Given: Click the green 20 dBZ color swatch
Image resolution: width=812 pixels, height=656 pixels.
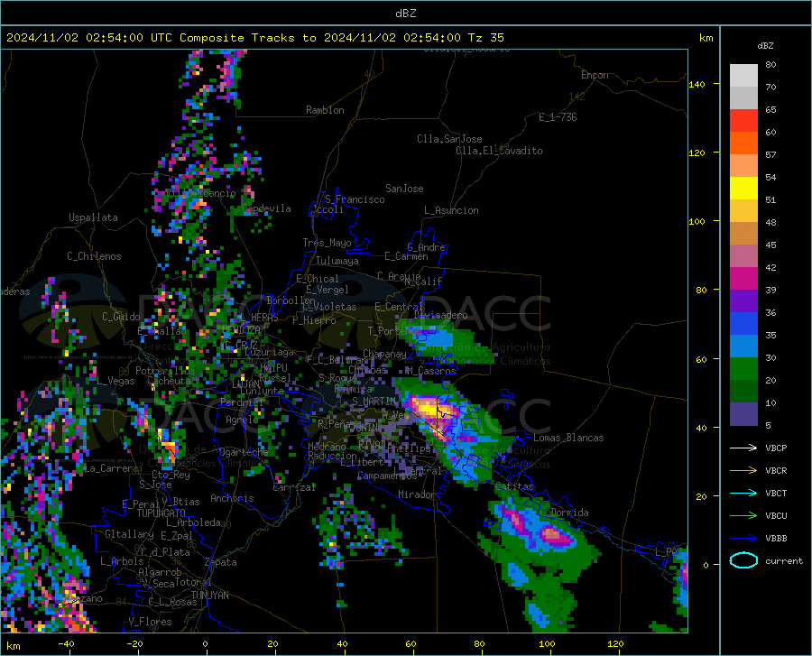Looking at the screenshot, I should (743, 369).
